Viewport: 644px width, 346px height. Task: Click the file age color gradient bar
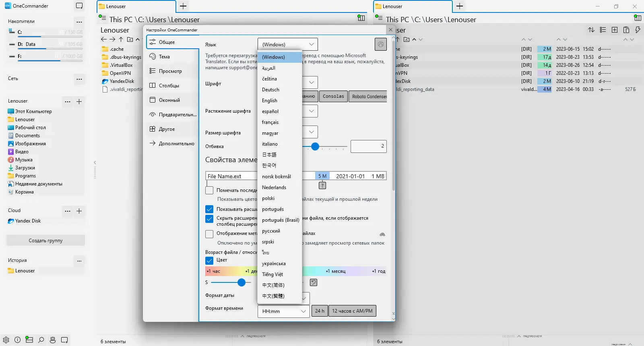pos(296,271)
